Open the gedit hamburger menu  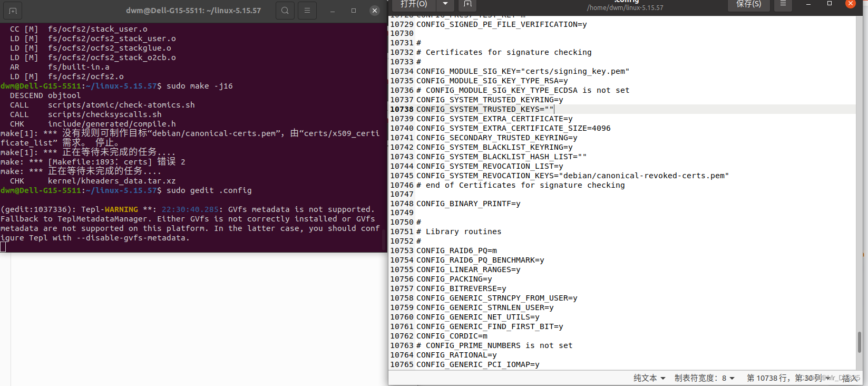coord(783,4)
